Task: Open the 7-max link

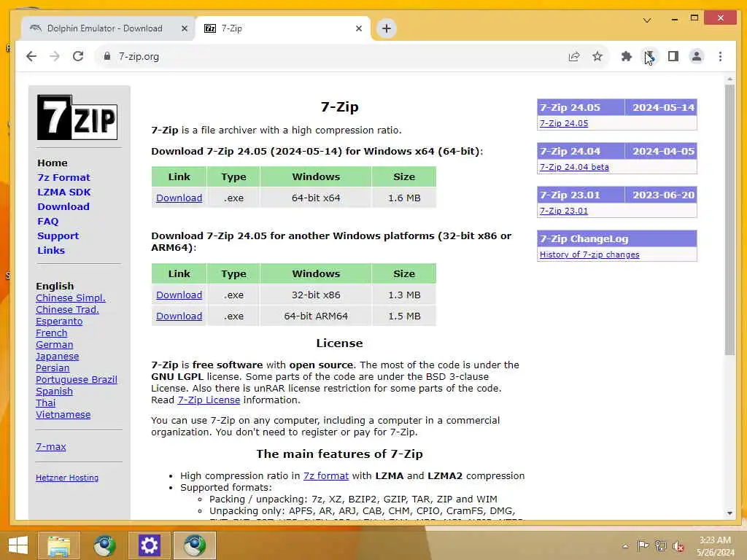Action: [x=51, y=447]
